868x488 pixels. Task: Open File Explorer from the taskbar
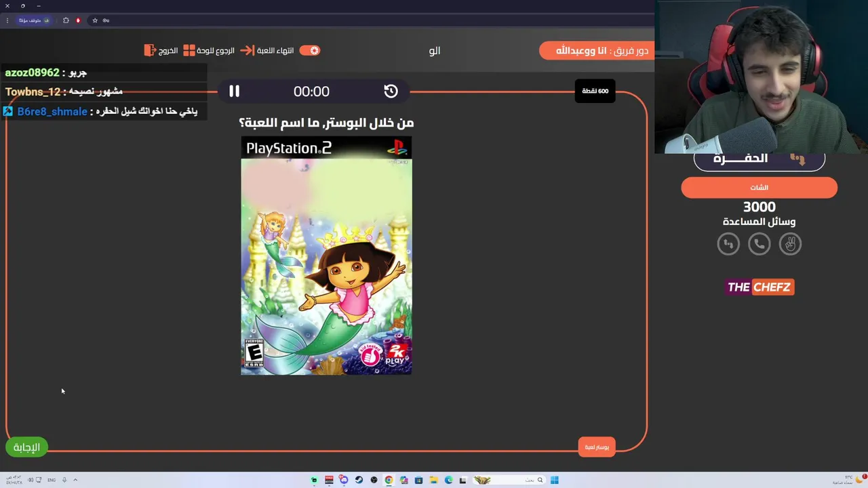[433, 480]
